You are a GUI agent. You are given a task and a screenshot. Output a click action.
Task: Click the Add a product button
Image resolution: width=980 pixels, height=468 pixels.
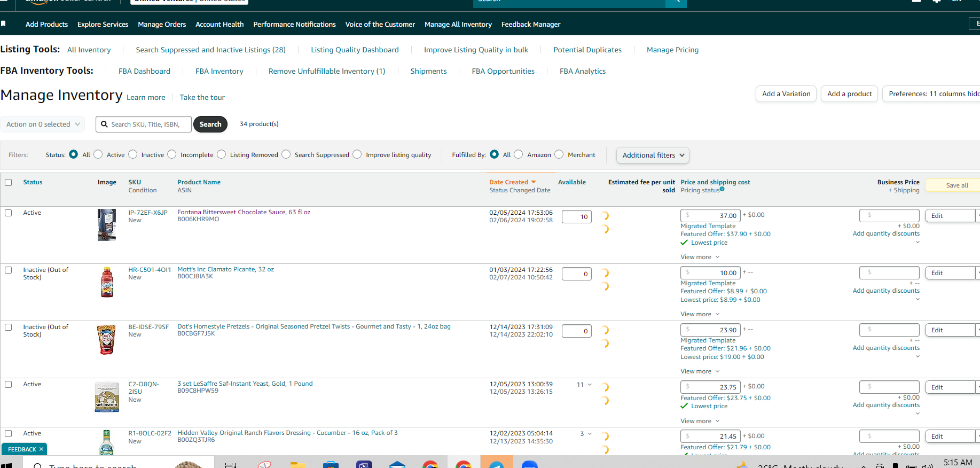point(849,93)
